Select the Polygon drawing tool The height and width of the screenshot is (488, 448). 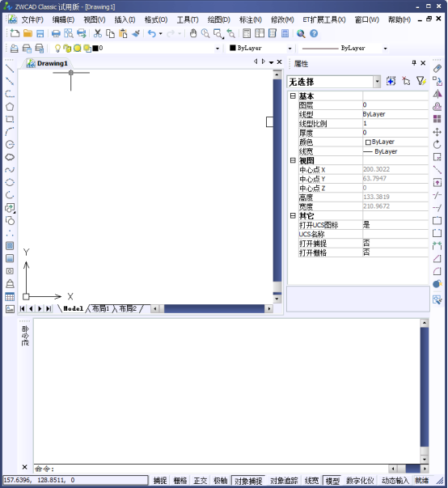pos(10,107)
